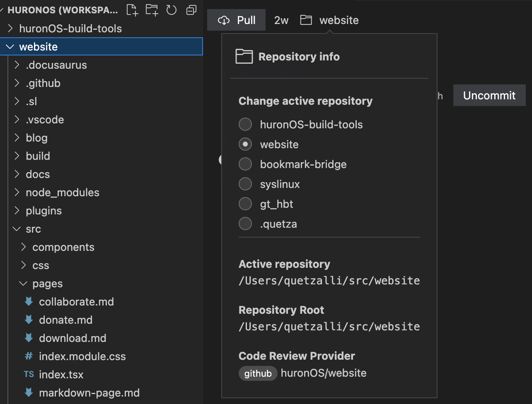Open the website repository menu showing '2w'
Image resolution: width=532 pixels, height=404 pixels.
coord(281,20)
